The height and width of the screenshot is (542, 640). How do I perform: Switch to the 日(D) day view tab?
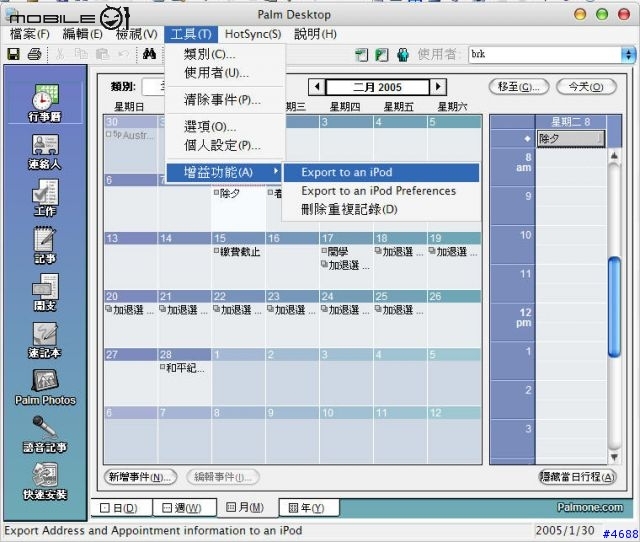point(122,508)
